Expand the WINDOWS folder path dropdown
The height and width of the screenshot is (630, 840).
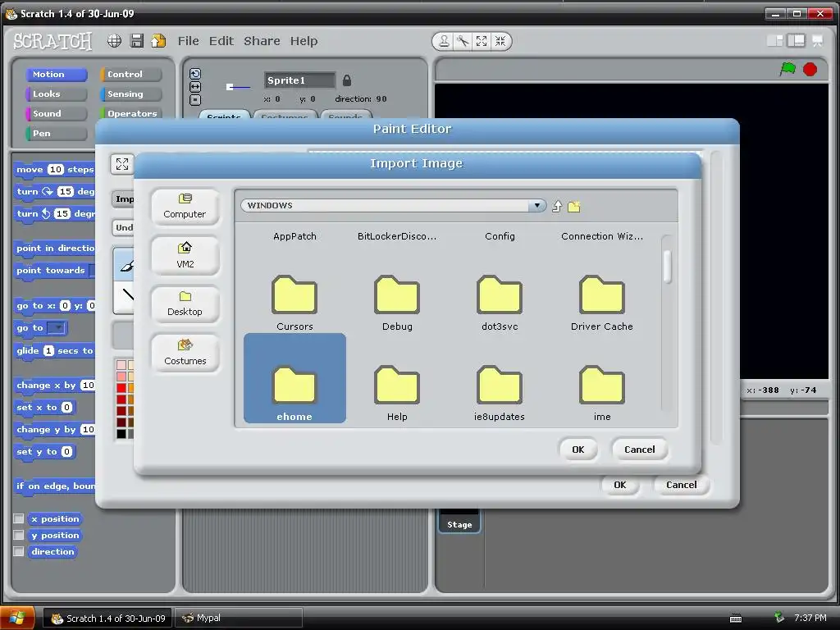(x=536, y=206)
